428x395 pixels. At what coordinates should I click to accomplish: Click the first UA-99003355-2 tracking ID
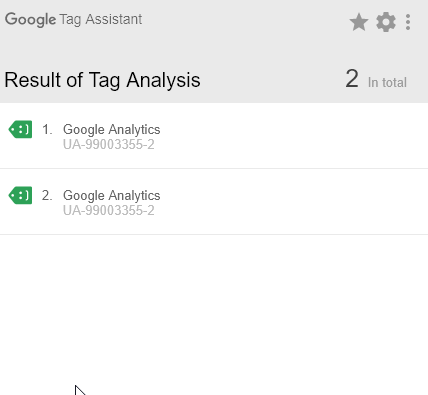point(109,145)
